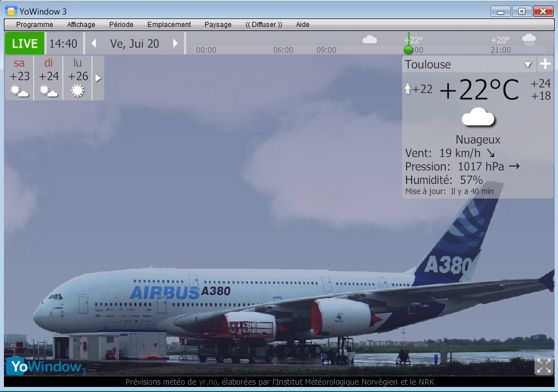Click the large cloud weather icon
The image size is (558, 392).
pos(478,118)
